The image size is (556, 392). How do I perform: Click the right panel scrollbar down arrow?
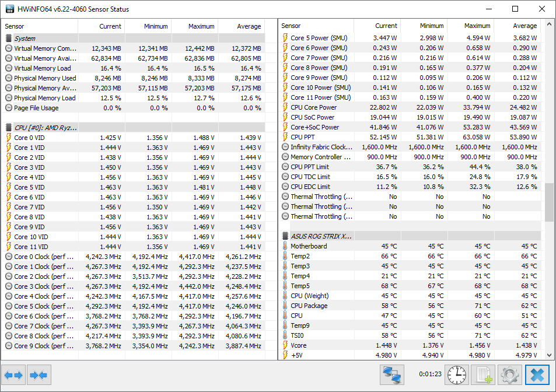(549, 355)
